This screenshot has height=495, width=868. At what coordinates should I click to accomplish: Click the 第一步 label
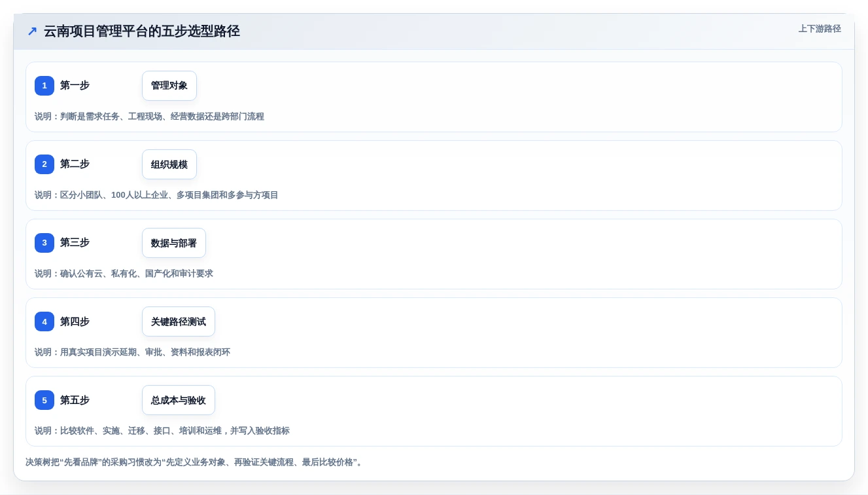coord(75,85)
